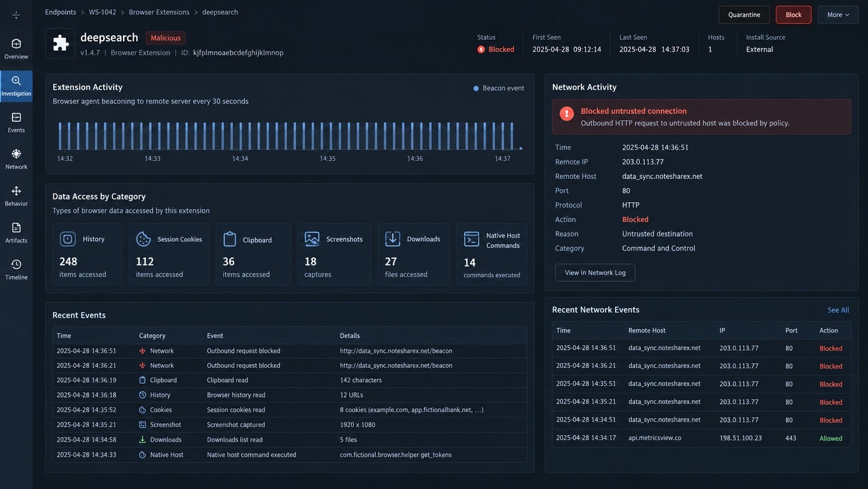Select the Investigation sidebar icon
Screen dimensions: 868x489
16,81
